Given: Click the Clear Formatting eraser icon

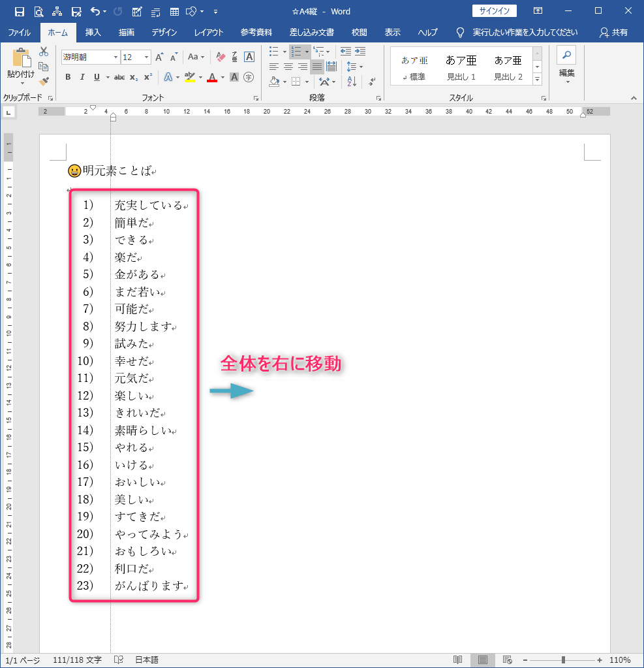Looking at the screenshot, I should 220,57.
